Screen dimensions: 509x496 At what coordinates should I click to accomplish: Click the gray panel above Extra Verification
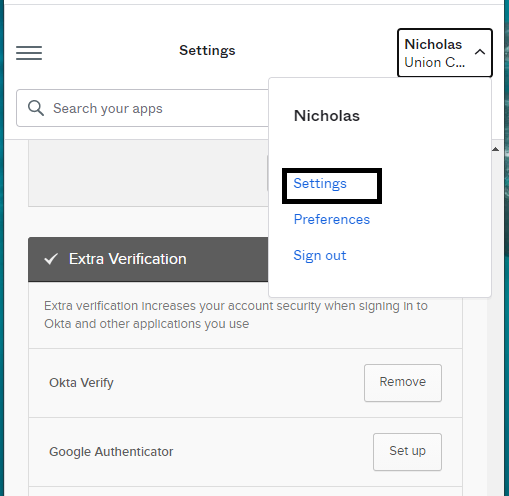point(148,173)
